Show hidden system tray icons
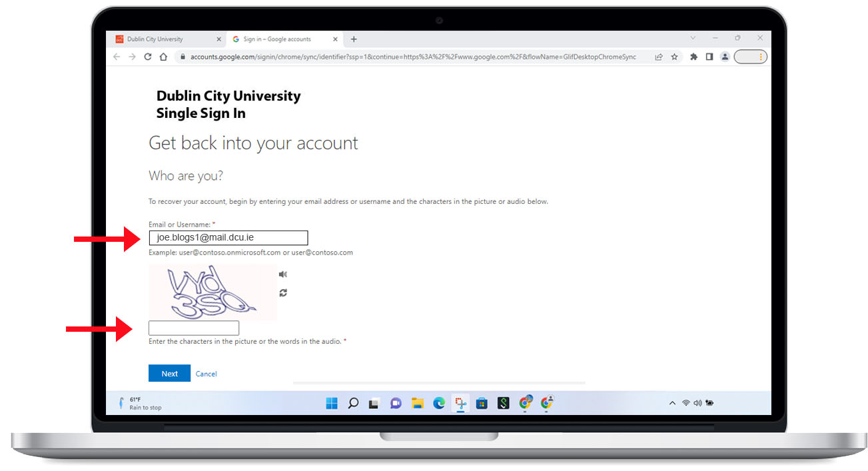Screen dimensions: 868x471 click(x=671, y=403)
